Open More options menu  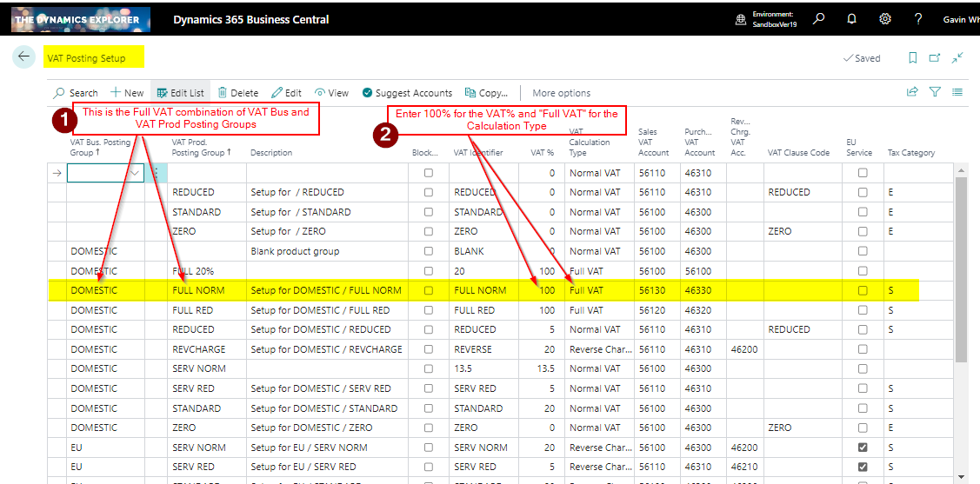coord(561,93)
